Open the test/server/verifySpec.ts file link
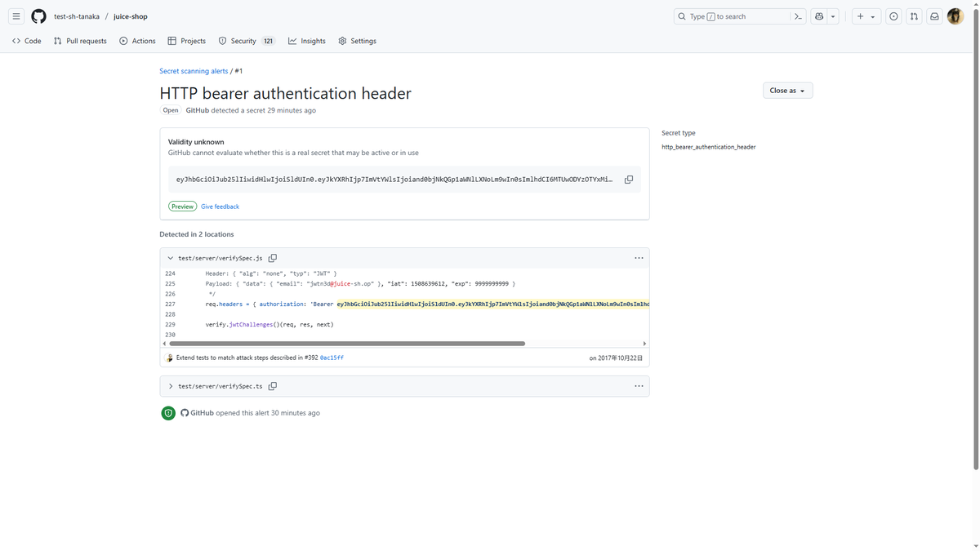This screenshot has height=551, width=980. (x=220, y=386)
